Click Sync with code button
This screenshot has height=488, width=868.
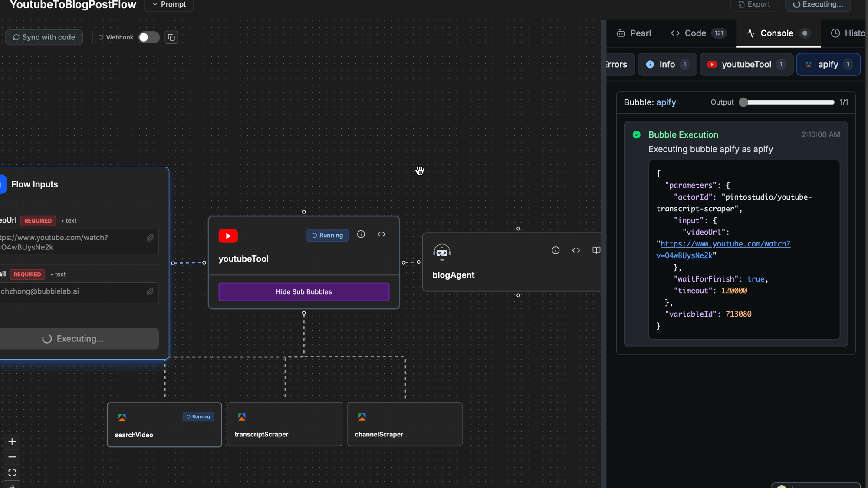[44, 38]
